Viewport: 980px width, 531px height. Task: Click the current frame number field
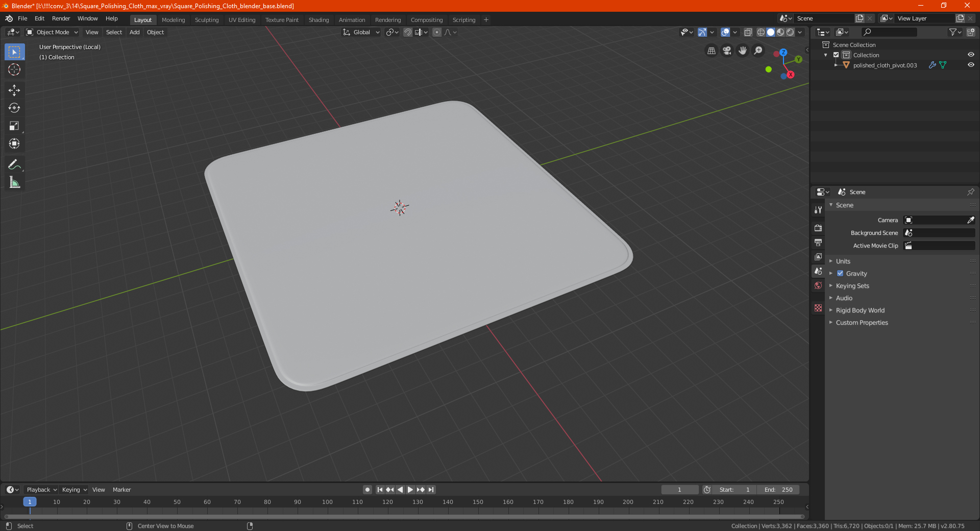[680, 490]
